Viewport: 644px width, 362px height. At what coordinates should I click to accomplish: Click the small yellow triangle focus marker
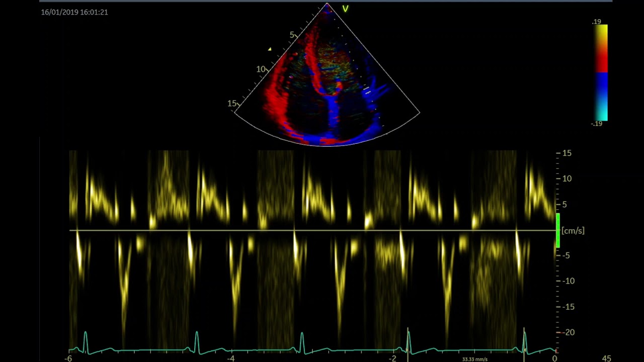pos(270,49)
